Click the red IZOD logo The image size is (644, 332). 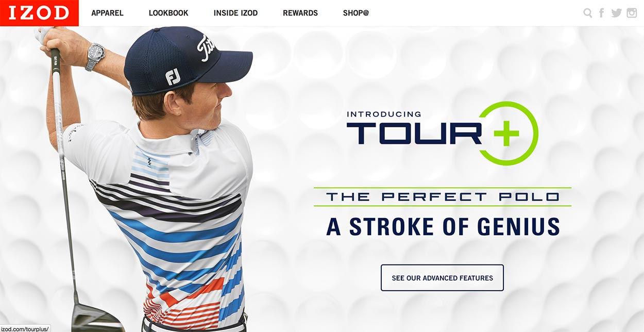point(39,13)
